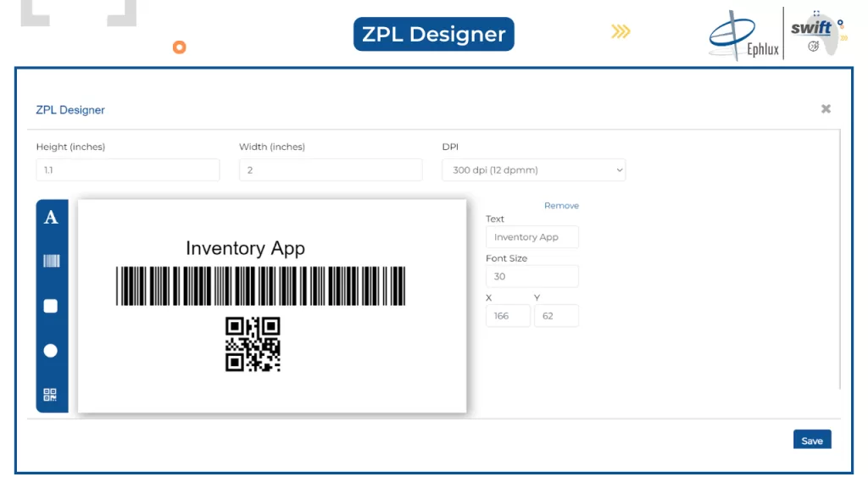Click the Ephlux logo

[743, 36]
